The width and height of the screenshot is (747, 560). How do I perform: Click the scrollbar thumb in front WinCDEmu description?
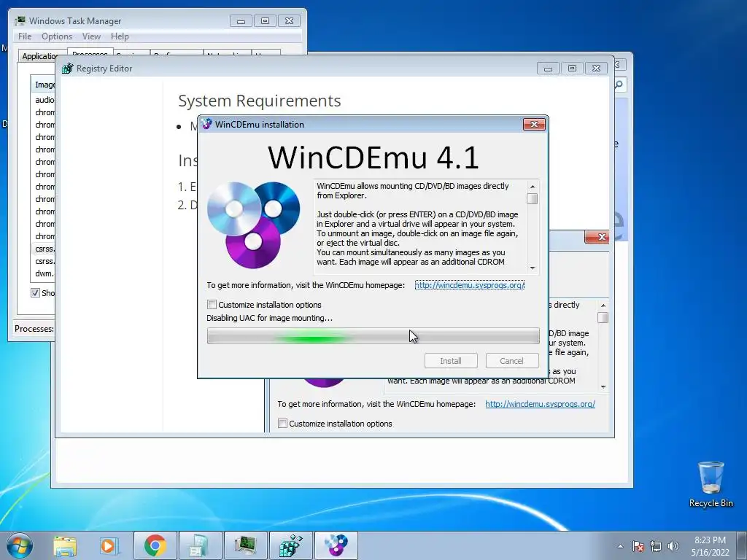533,198
